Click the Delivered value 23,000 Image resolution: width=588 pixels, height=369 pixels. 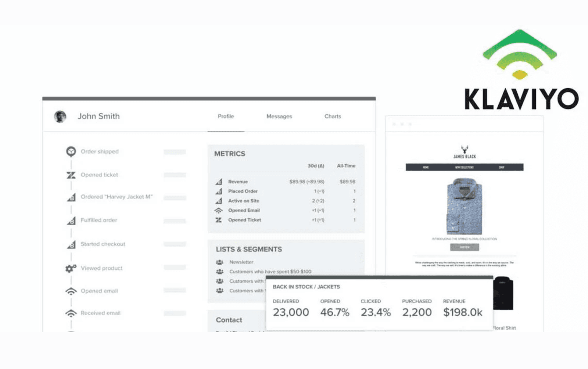coord(291,312)
